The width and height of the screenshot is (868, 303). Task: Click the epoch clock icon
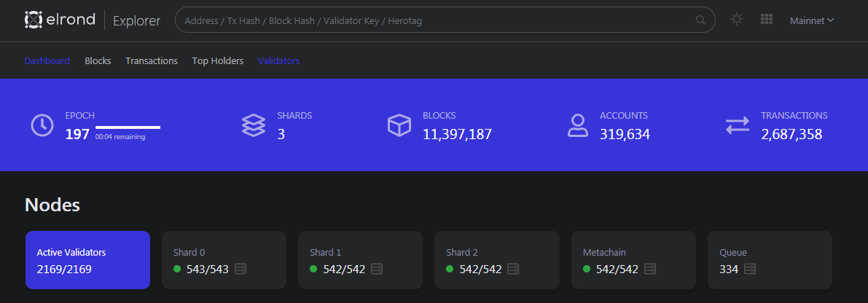click(x=42, y=125)
